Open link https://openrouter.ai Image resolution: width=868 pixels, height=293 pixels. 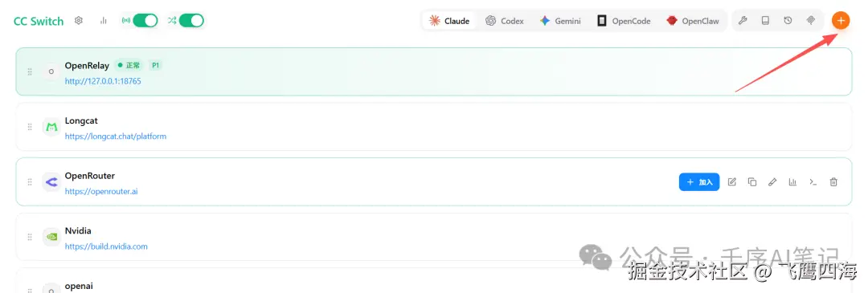coord(101,191)
